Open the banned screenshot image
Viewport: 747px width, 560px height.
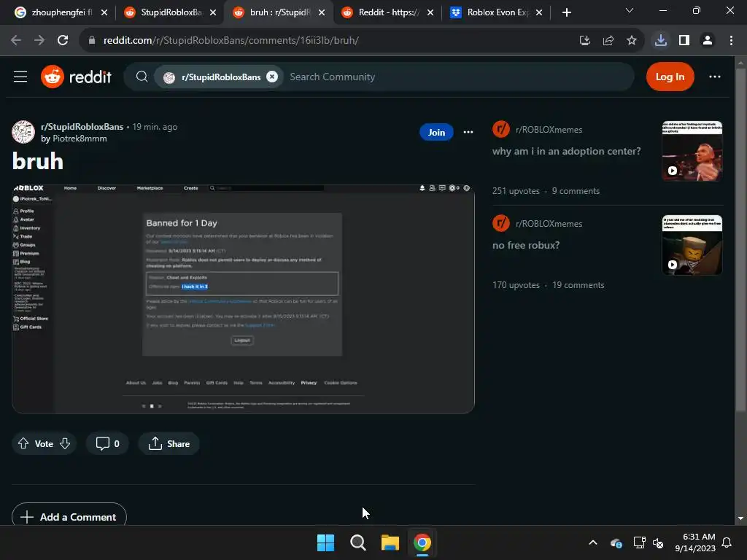pos(243,299)
